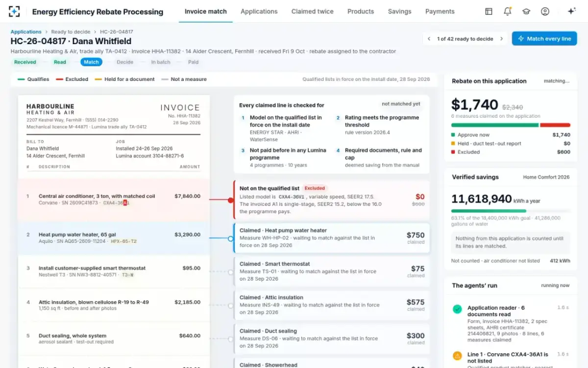The height and width of the screenshot is (368, 588).
Task: Select the Paid stage pill
Action: click(x=194, y=62)
